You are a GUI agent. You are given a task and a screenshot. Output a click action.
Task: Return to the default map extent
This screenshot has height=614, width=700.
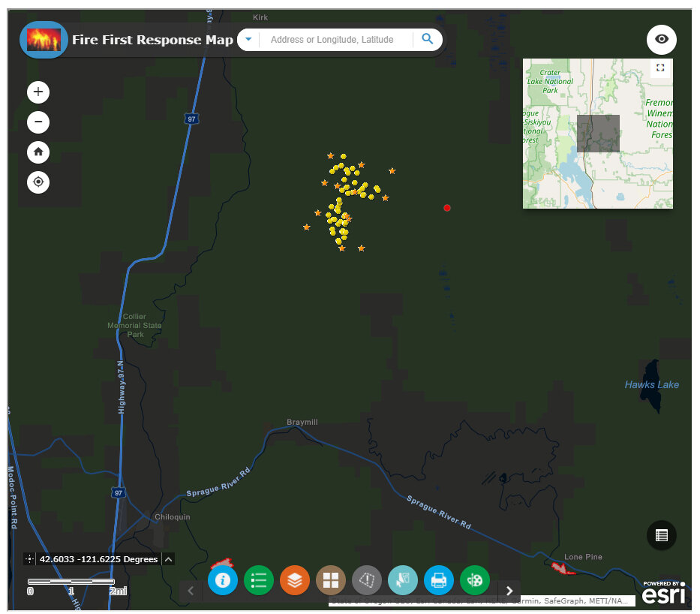click(38, 152)
